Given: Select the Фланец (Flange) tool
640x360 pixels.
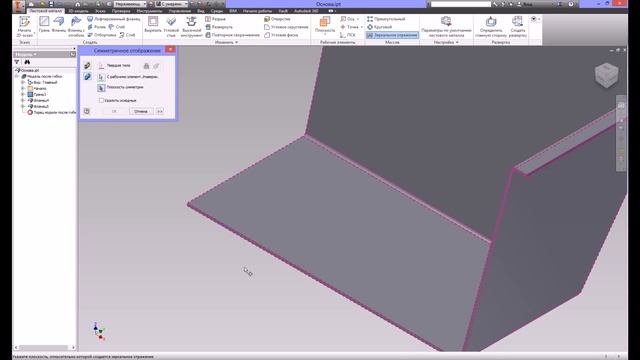Looking at the screenshot, I should click(59, 24).
